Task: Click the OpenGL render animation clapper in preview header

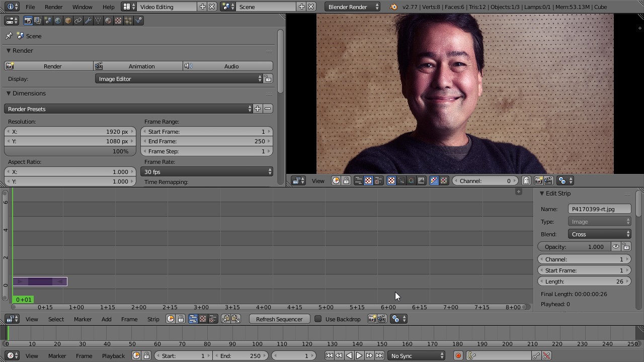Action: click(x=548, y=180)
